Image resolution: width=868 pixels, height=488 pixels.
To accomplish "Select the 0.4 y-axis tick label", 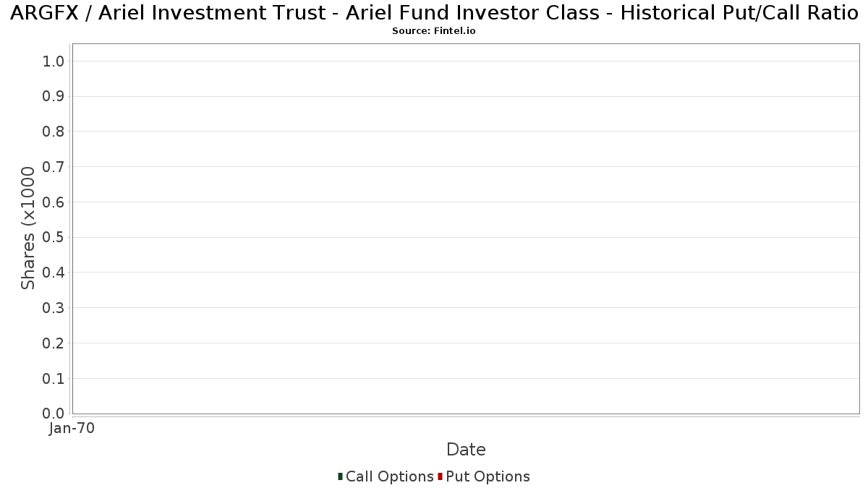I will point(54,273).
